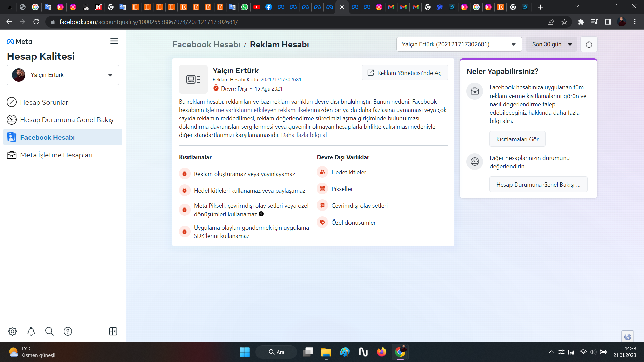Open the help question mark icon
This screenshot has width=644, height=362.
point(68,331)
